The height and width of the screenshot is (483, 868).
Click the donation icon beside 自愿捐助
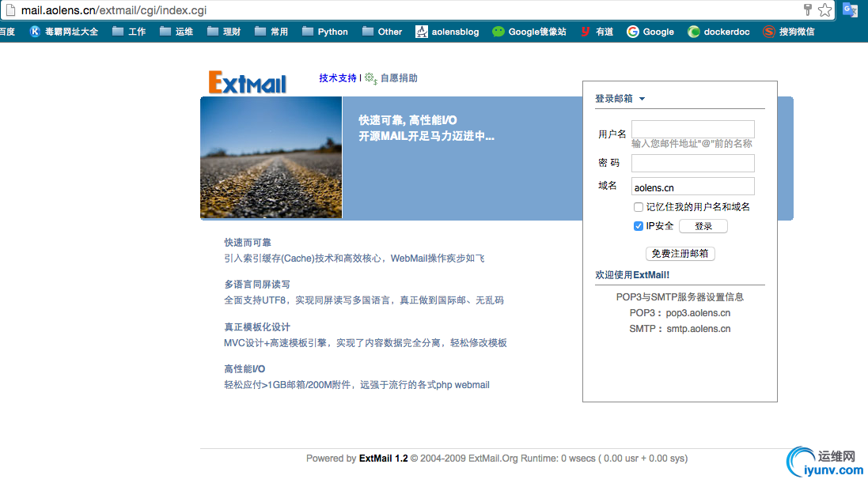370,78
